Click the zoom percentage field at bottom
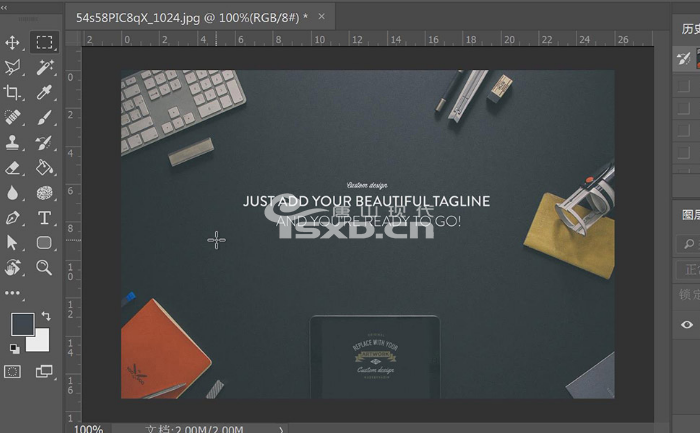700x433 pixels. click(88, 429)
